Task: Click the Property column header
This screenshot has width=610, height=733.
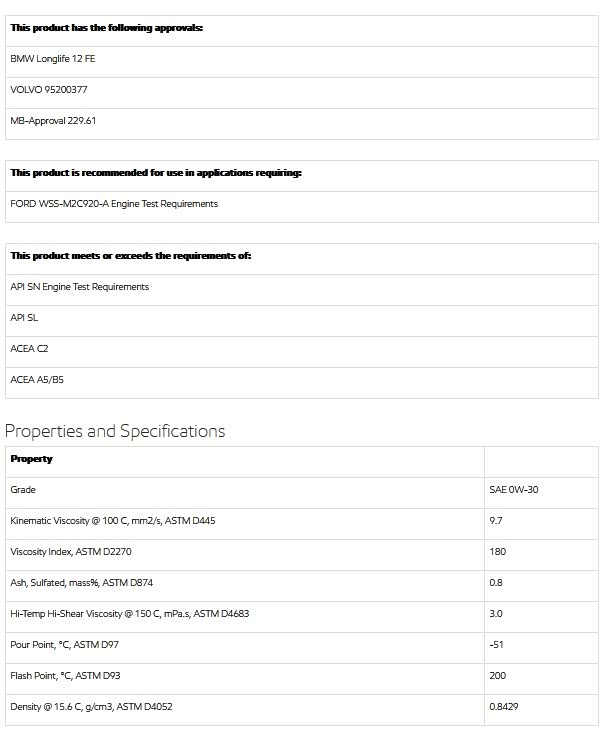Action: (x=31, y=459)
